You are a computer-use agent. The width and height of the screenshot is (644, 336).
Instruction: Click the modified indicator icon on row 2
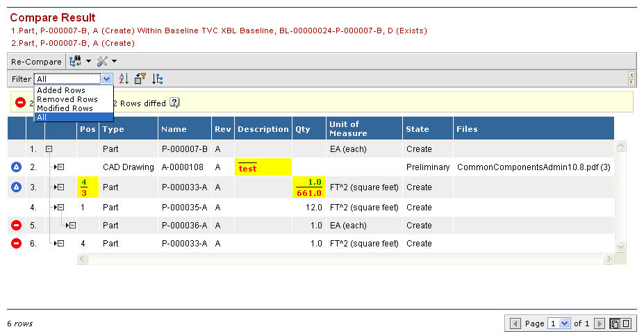pos(17,168)
